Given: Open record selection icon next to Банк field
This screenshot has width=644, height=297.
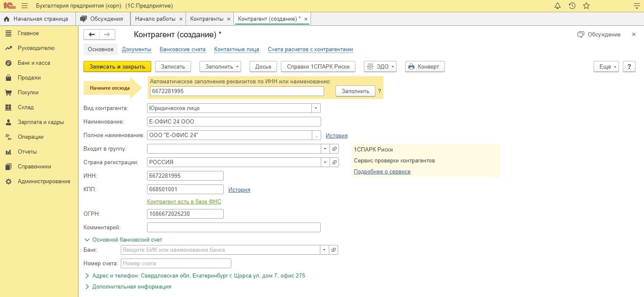Looking at the screenshot, I should coord(333,250).
